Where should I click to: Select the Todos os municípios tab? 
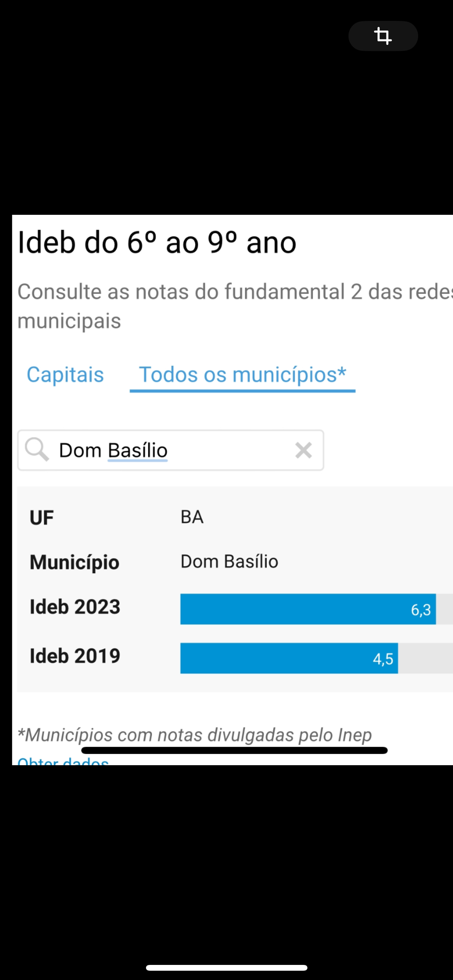click(242, 375)
